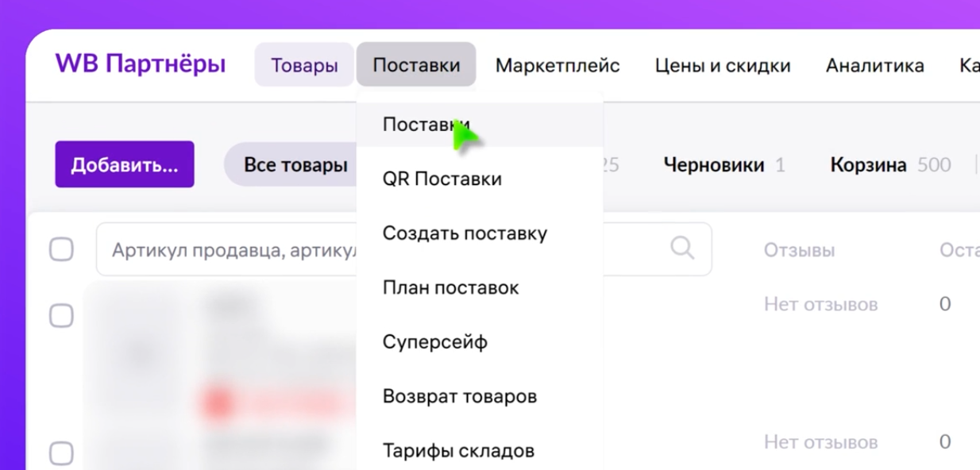Click the Отзывы column header
Image resolution: width=980 pixels, height=470 pixels.
pos(800,251)
